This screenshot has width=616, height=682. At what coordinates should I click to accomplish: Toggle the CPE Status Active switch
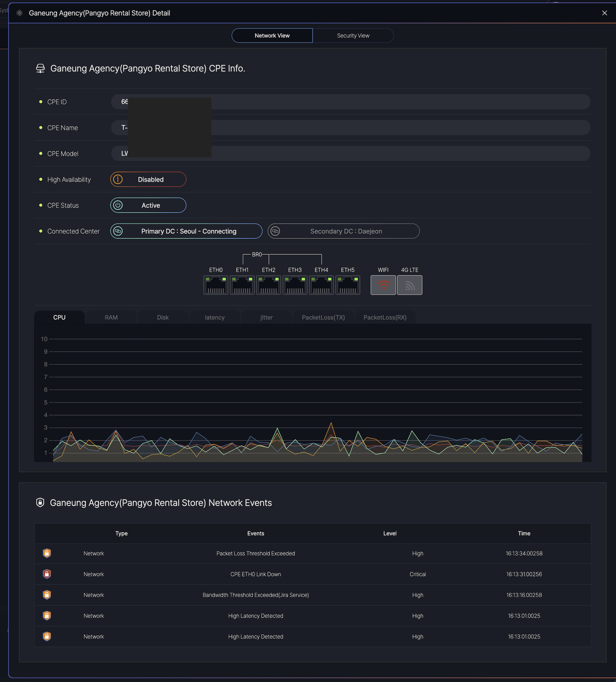pos(148,205)
